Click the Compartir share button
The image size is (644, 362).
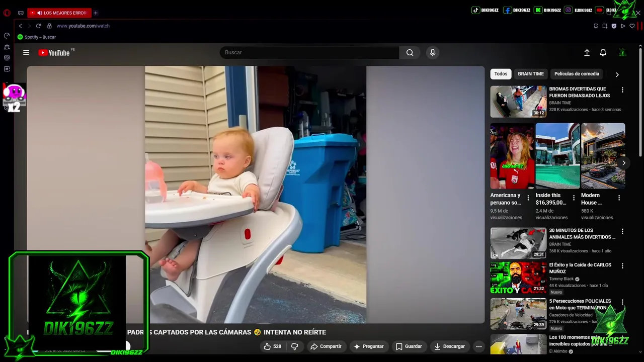pos(326,346)
